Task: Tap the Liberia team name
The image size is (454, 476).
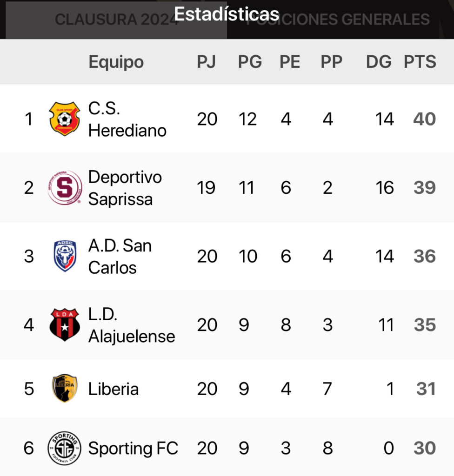Action: pyautogui.click(x=113, y=389)
